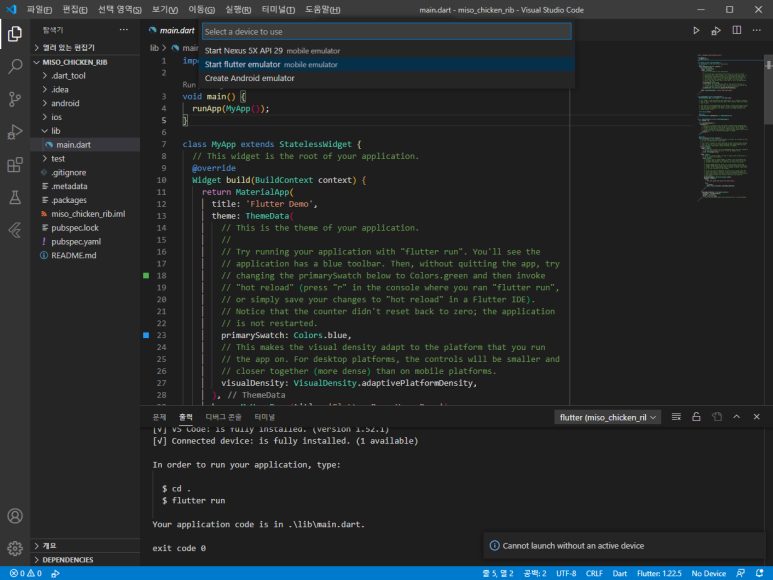Open Explorer panel More Actions ellipsis
773x580 pixels.
(x=124, y=30)
